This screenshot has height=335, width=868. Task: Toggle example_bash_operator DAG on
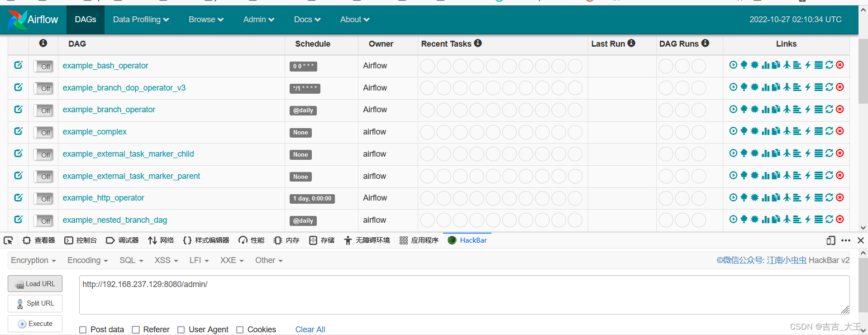click(x=44, y=66)
